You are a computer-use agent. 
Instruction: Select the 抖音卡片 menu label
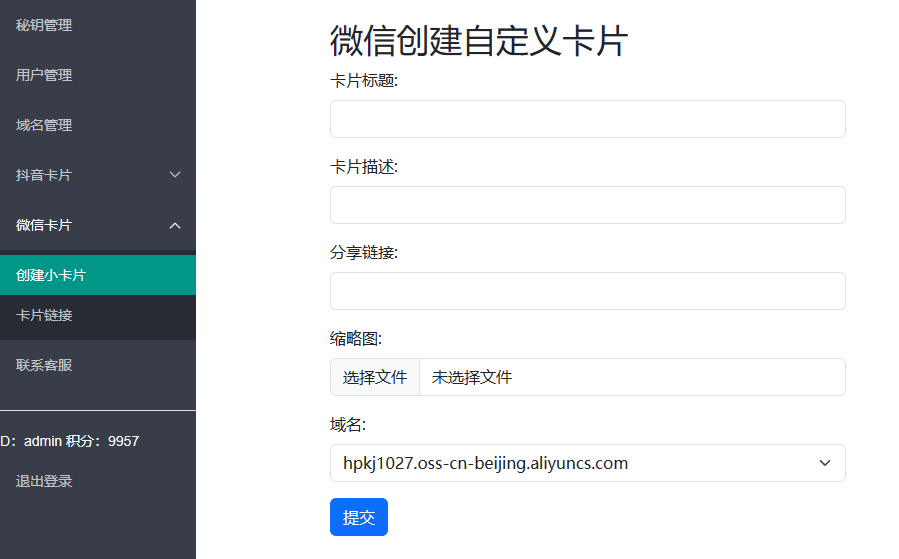[x=44, y=175]
